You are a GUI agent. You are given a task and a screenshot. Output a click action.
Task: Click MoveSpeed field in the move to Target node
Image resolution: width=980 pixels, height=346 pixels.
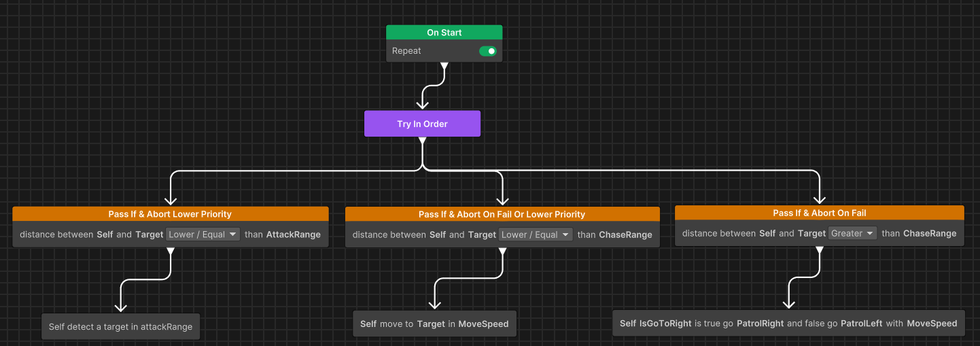(483, 324)
